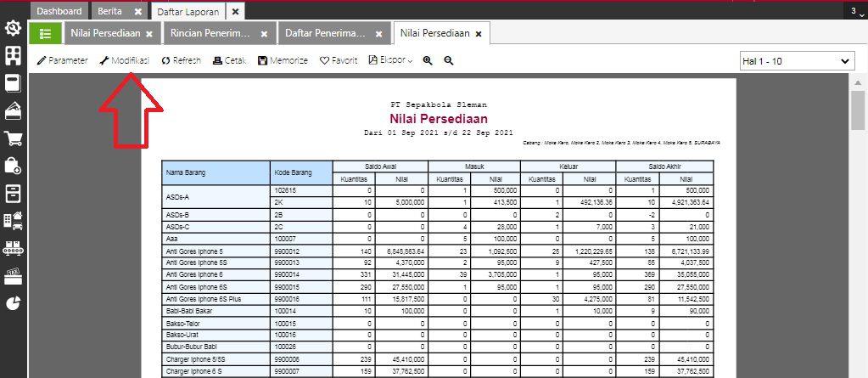Click item code '9900014'
The width and height of the screenshot is (868, 378).
point(288,274)
